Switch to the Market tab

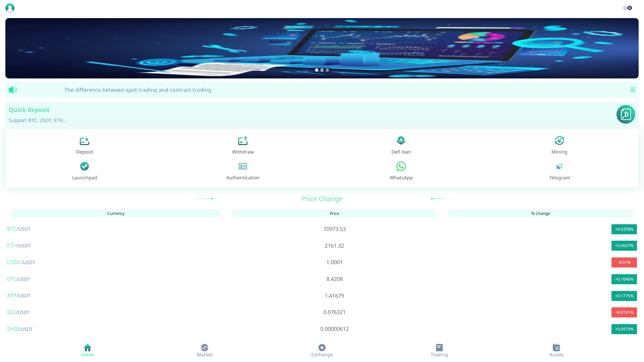(x=205, y=350)
